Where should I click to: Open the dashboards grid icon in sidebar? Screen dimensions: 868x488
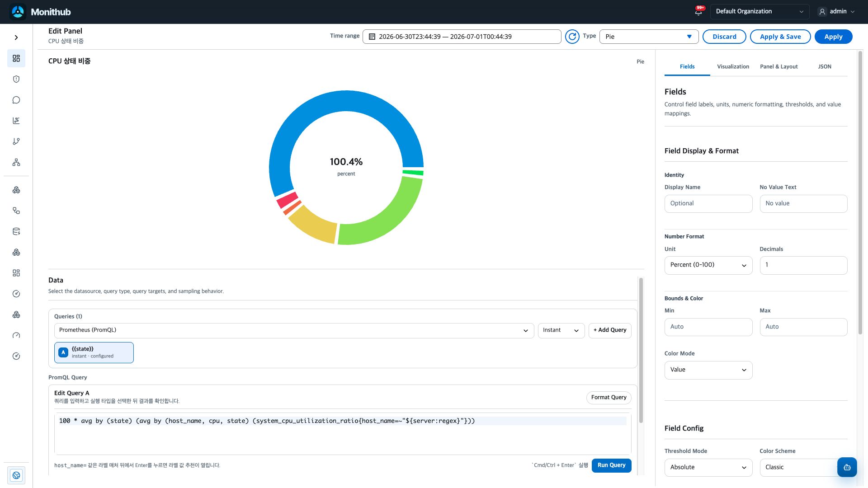pyautogui.click(x=16, y=58)
